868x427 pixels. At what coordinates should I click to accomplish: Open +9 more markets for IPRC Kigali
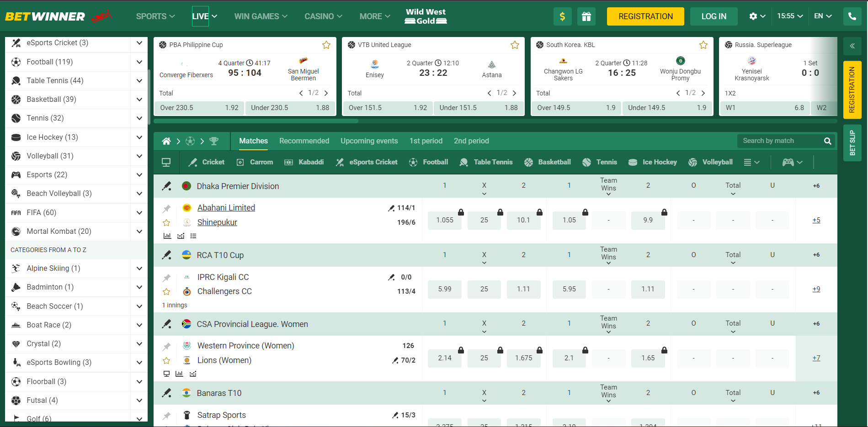point(816,289)
